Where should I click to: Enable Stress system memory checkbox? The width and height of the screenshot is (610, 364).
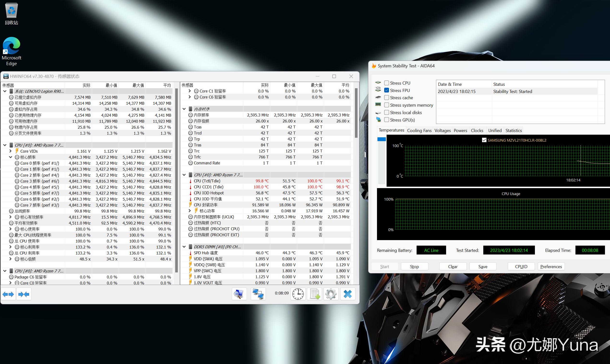point(387,105)
